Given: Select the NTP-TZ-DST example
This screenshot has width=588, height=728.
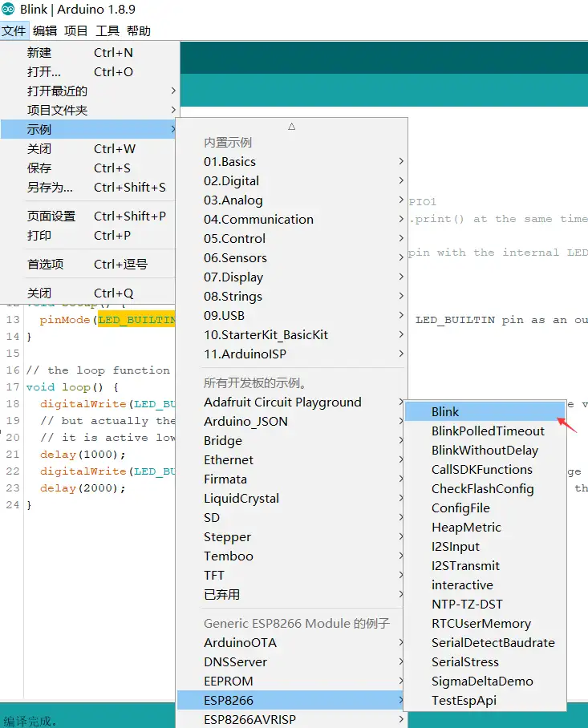Looking at the screenshot, I should point(467,605).
